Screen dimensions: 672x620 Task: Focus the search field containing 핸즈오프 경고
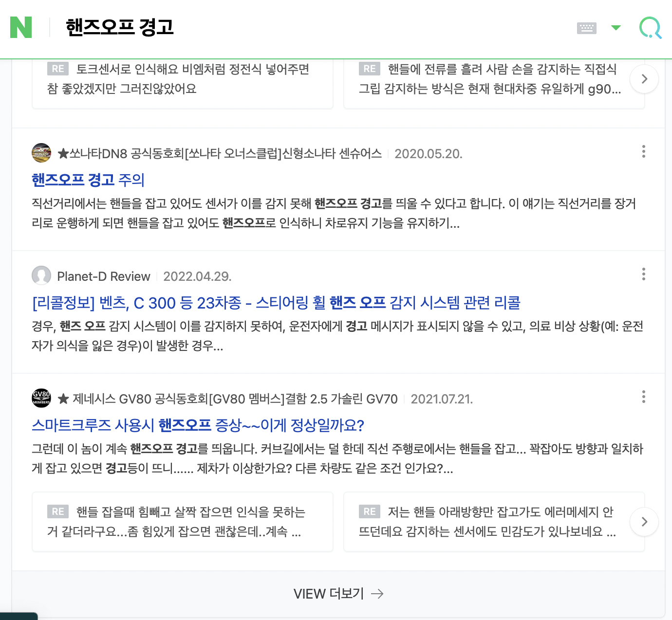[x=119, y=27]
